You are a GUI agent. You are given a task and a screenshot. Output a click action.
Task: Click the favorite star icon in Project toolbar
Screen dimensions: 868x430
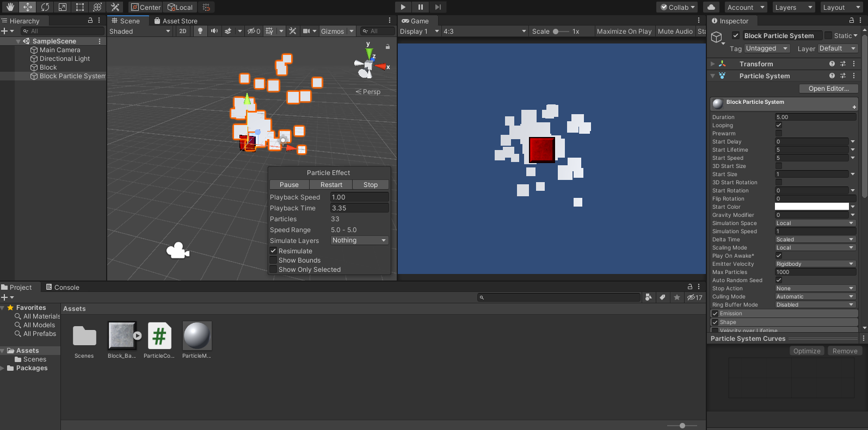pyautogui.click(x=677, y=297)
